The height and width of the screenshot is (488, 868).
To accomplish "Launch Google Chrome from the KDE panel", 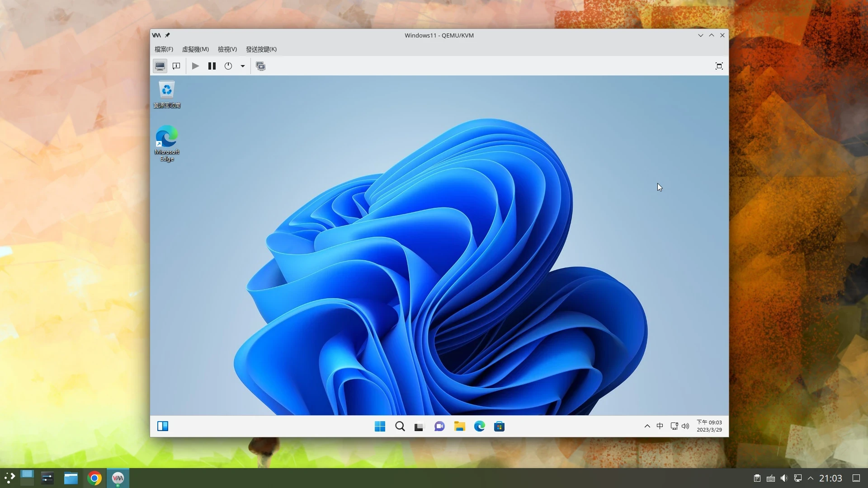I will (94, 478).
